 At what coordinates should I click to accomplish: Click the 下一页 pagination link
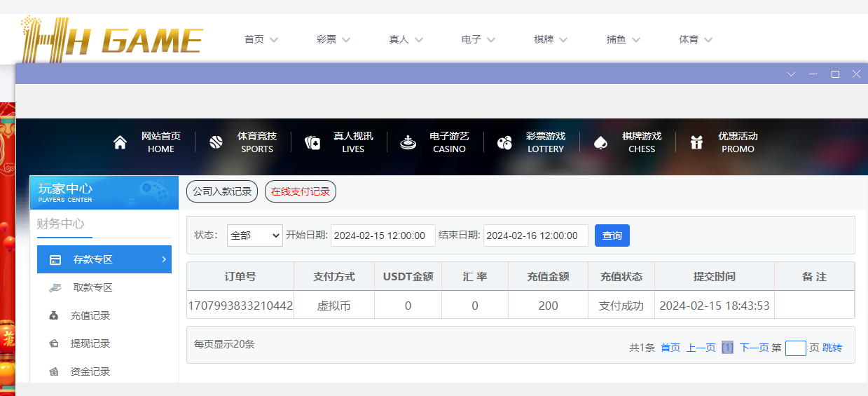pyautogui.click(x=754, y=348)
